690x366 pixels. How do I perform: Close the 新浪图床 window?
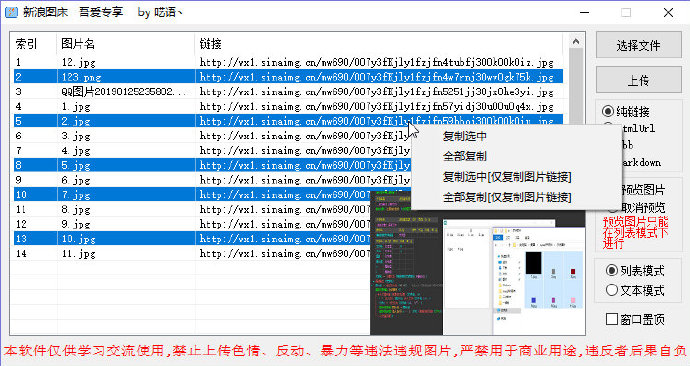(x=668, y=12)
